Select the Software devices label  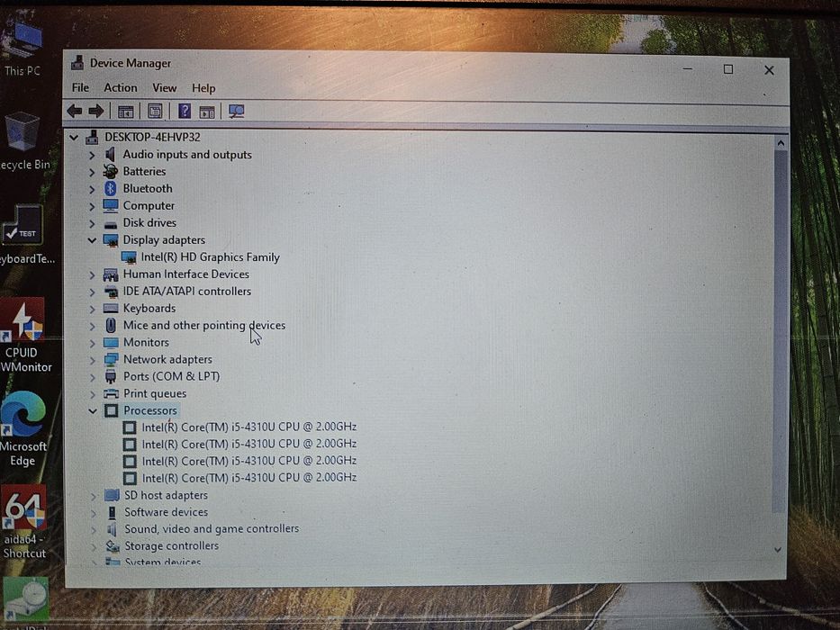pos(166,512)
